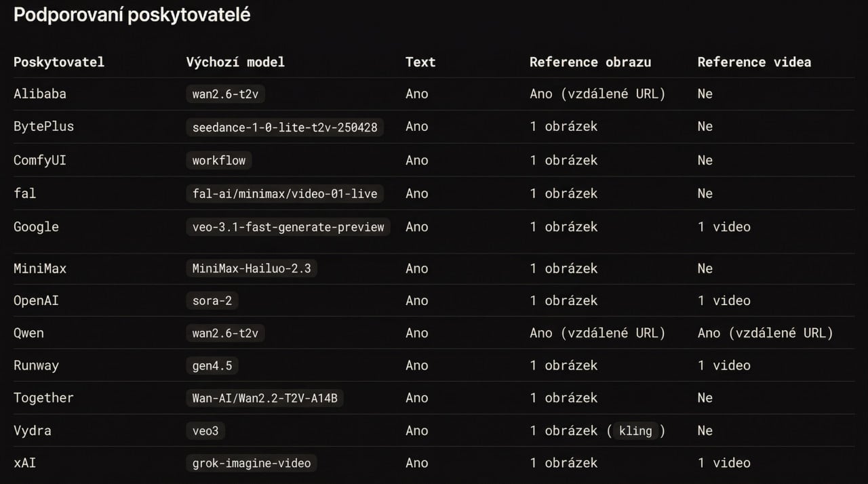
Task: Click the "Qwen" provider name
Action: click(28, 333)
